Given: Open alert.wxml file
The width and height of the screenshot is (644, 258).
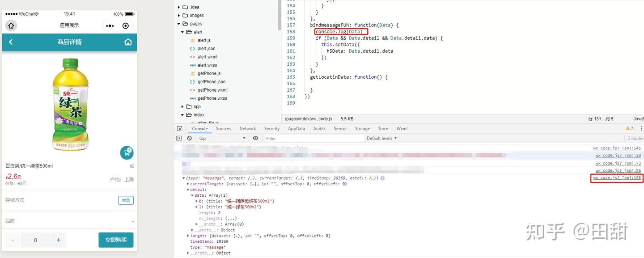Looking at the screenshot, I should point(207,57).
